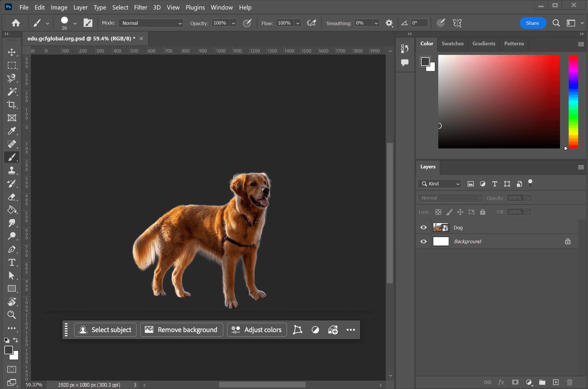Select the Crop tool
Screen dimensions: 588x389
[x=12, y=105]
